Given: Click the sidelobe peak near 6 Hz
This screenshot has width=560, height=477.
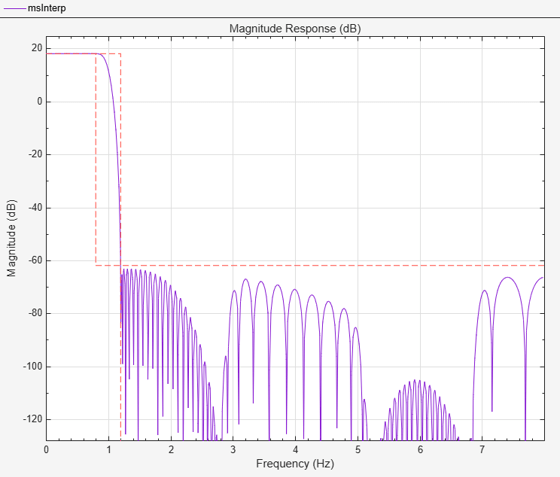Looking at the screenshot, I should pos(415,381).
